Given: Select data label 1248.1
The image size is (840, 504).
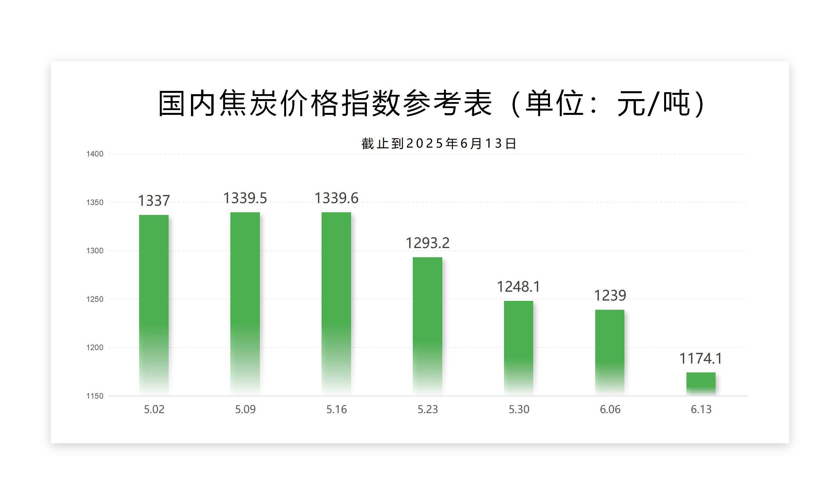Looking at the screenshot, I should 518,287.
